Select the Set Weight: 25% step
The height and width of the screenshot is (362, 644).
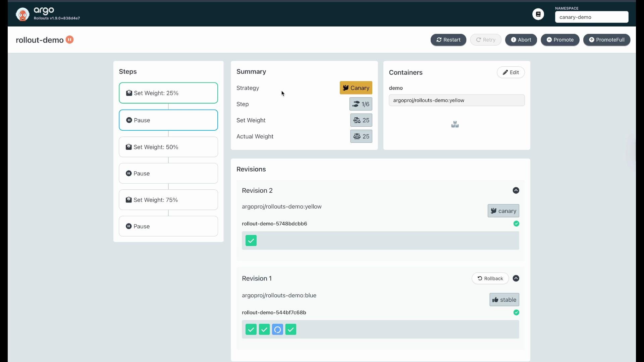coord(168,93)
